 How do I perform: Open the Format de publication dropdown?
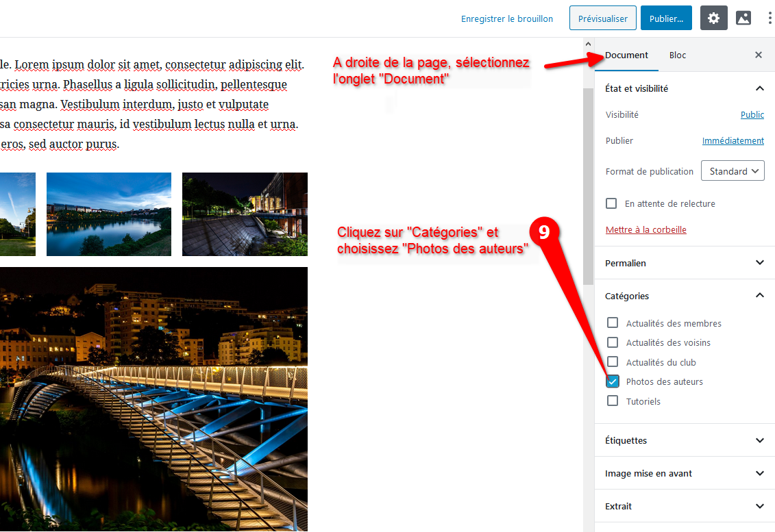pyautogui.click(x=733, y=171)
